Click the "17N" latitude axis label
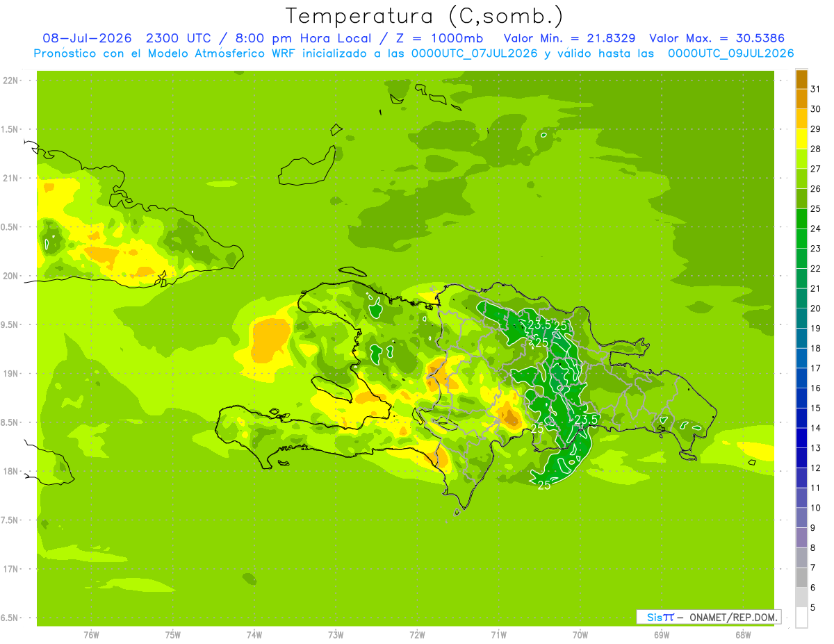 tap(10, 569)
